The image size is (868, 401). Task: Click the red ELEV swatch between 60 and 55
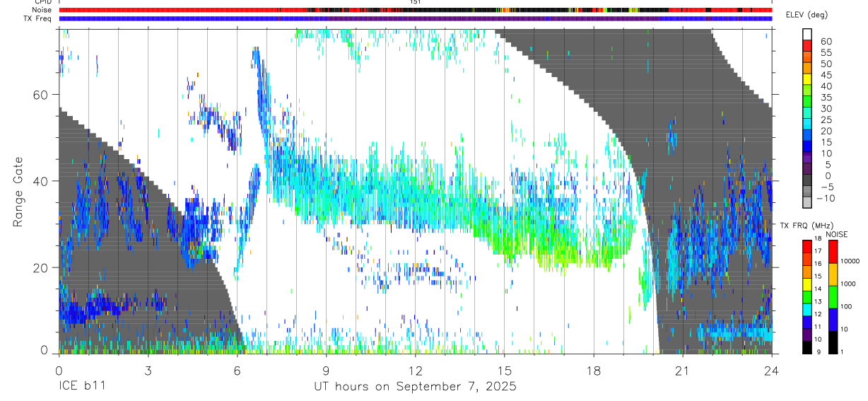coord(807,45)
